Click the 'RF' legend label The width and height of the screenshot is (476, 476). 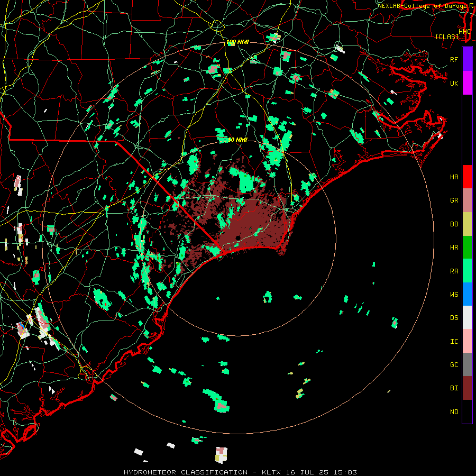pyautogui.click(x=454, y=59)
